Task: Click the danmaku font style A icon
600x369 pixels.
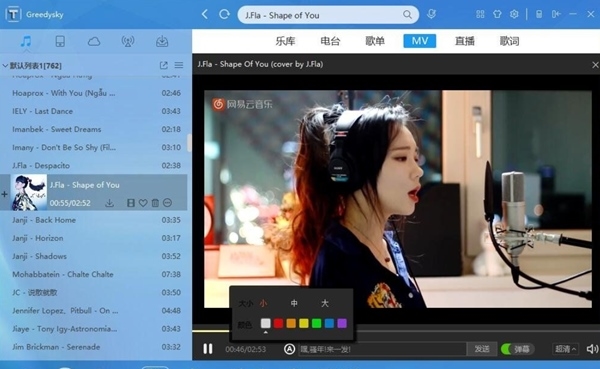Action: (x=289, y=349)
